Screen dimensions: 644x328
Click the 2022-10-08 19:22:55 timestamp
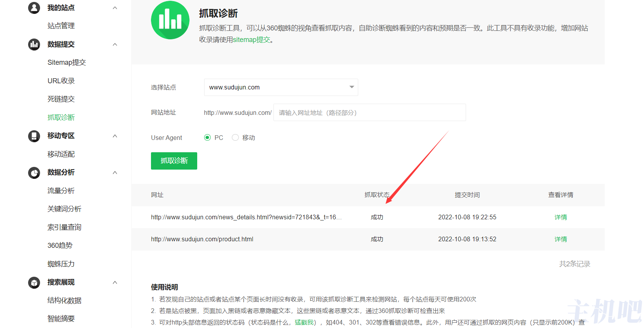(467, 217)
